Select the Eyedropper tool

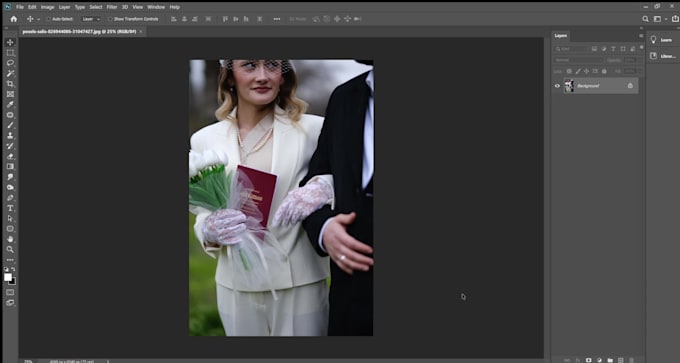[10, 105]
